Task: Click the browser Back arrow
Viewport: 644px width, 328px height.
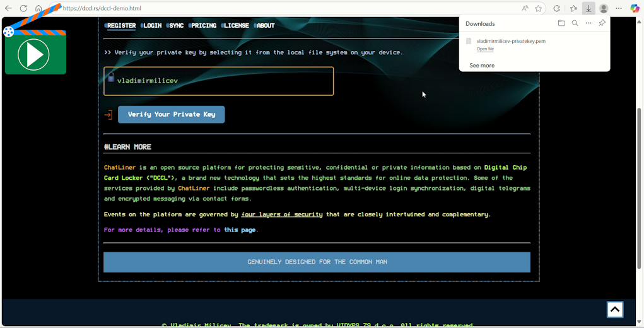Action: (x=8, y=8)
